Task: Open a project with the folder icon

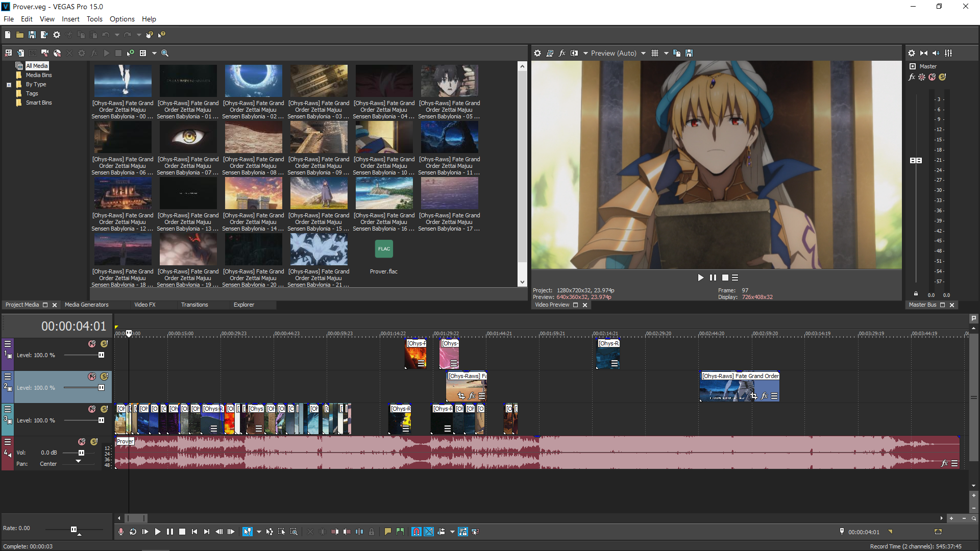Action: (19, 35)
